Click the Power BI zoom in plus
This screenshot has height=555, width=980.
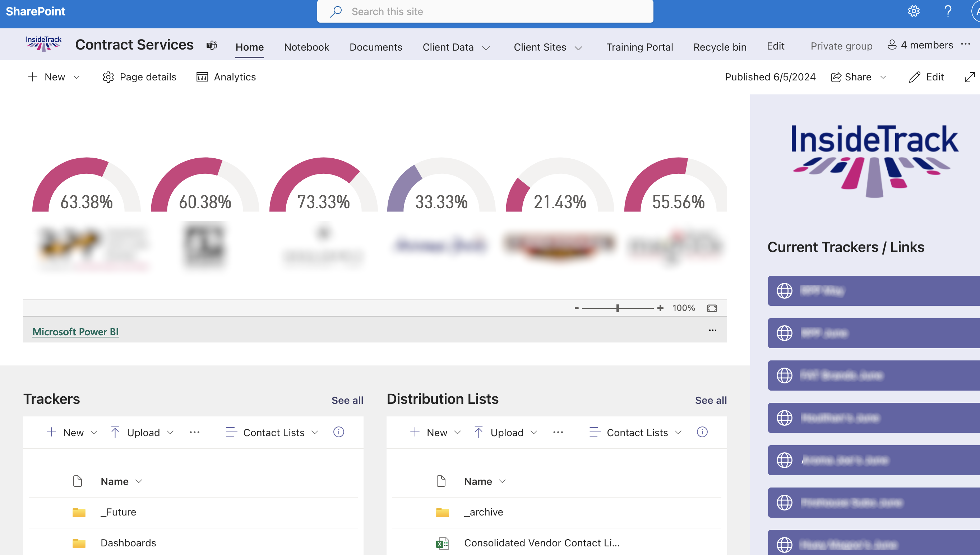660,308
